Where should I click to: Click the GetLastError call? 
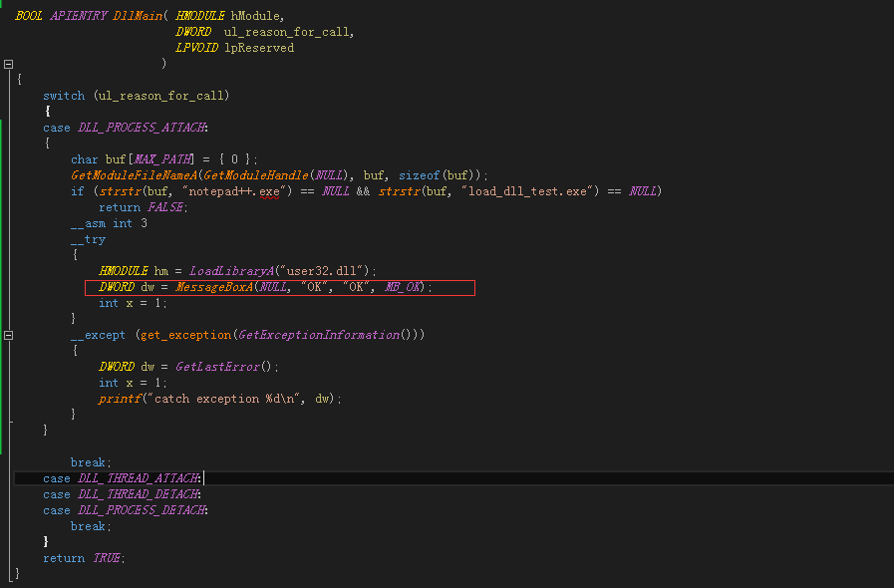[218, 367]
